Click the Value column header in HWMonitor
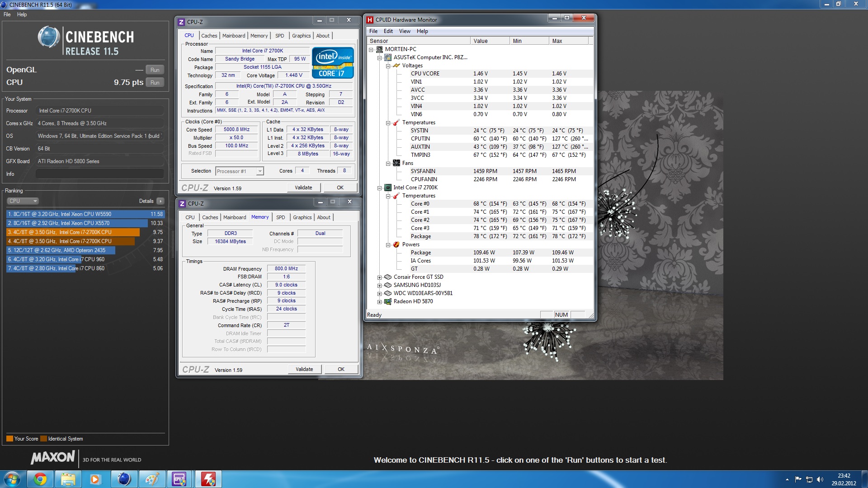The image size is (868, 488). click(490, 41)
